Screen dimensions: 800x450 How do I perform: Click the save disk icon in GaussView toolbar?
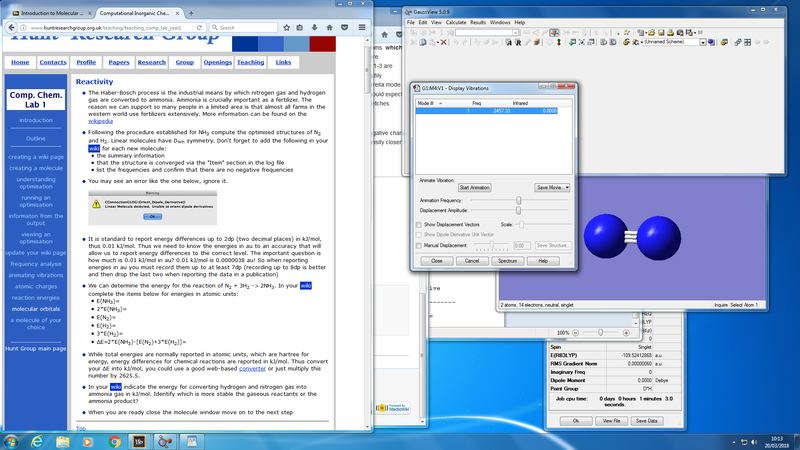click(661, 32)
